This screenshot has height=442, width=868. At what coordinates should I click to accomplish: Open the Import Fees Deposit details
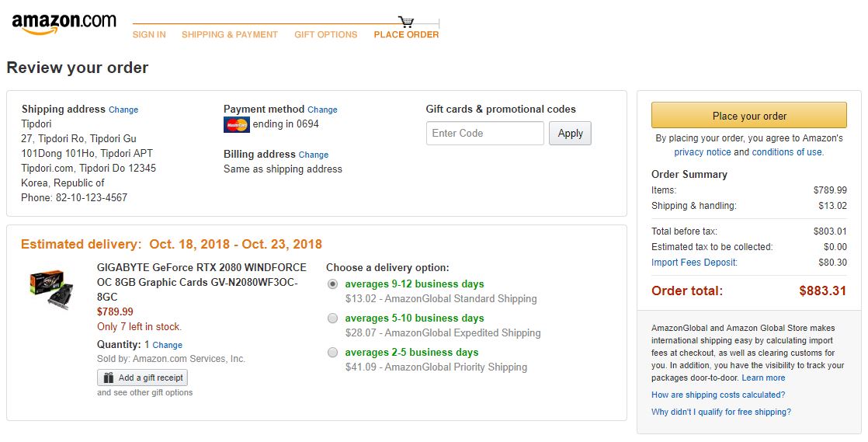tap(694, 263)
